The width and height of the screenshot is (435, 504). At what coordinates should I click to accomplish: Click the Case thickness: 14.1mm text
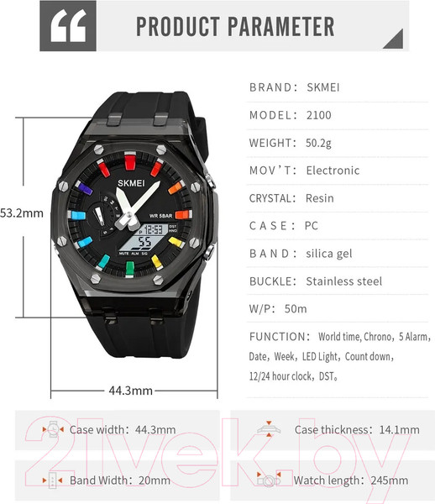coord(357,429)
